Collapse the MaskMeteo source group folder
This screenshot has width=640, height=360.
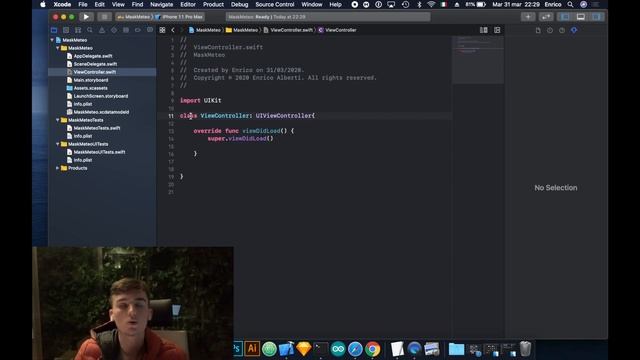click(x=58, y=48)
